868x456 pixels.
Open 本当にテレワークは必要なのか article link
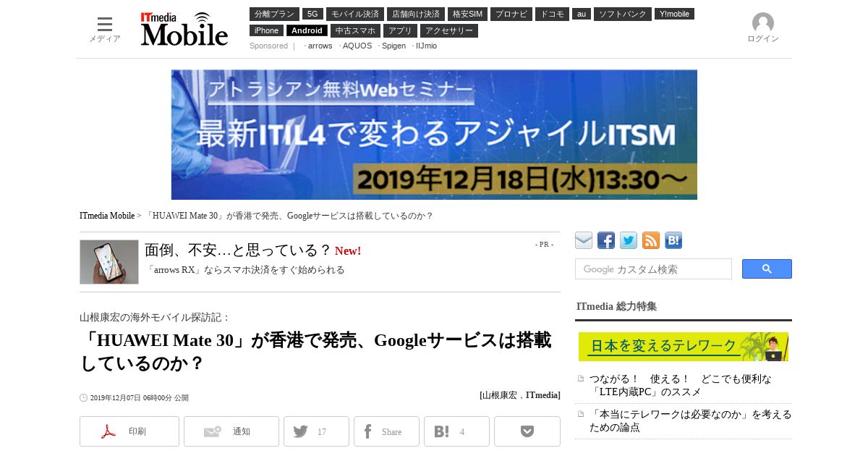(x=691, y=421)
